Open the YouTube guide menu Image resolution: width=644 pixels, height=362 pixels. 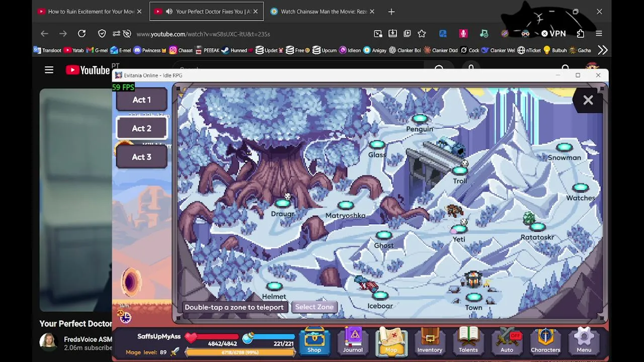point(49,70)
